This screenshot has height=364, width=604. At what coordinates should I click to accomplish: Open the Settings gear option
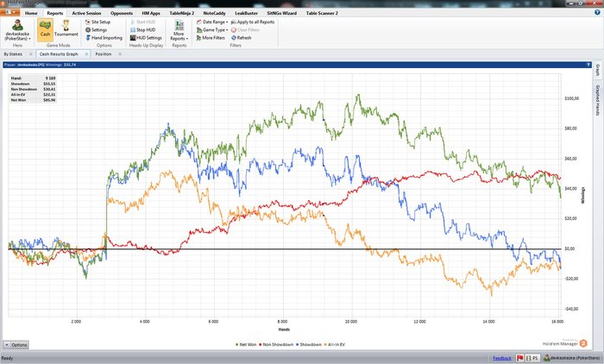[97, 29]
